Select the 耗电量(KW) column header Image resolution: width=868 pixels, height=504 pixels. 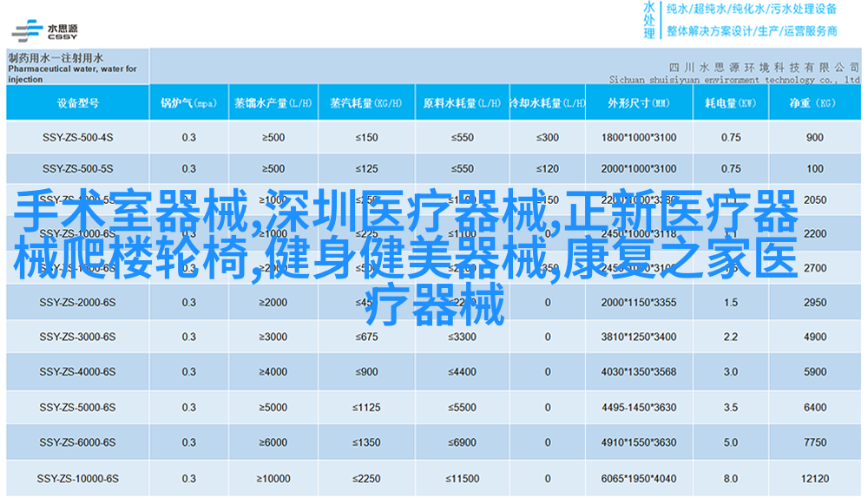coord(730,103)
